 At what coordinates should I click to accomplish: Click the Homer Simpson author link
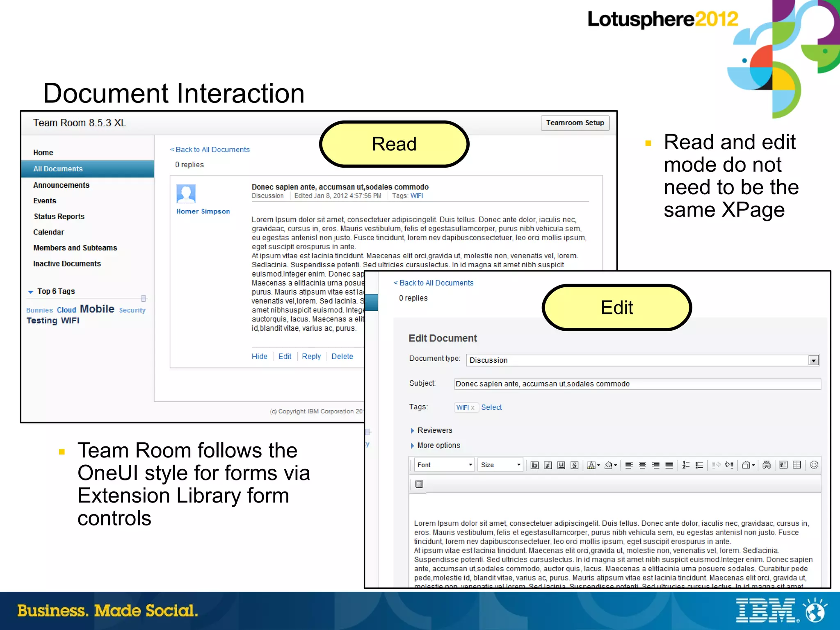tap(203, 212)
